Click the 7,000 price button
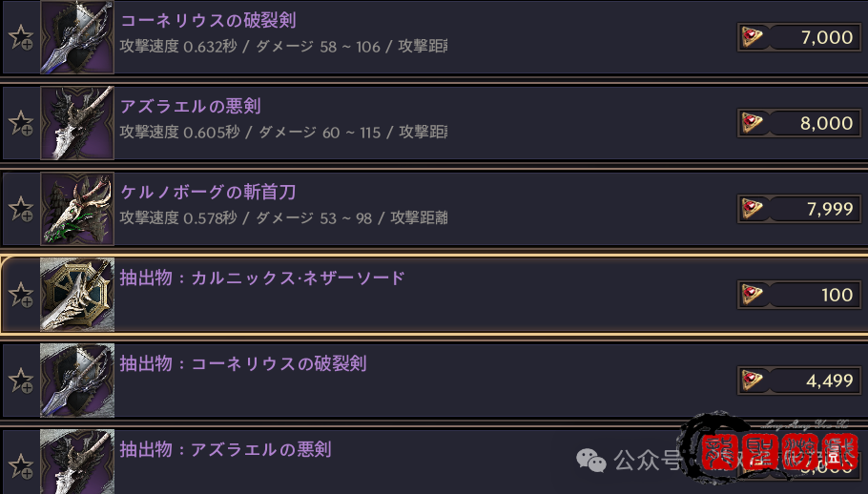Viewport: 868px width, 494px height. (x=798, y=37)
